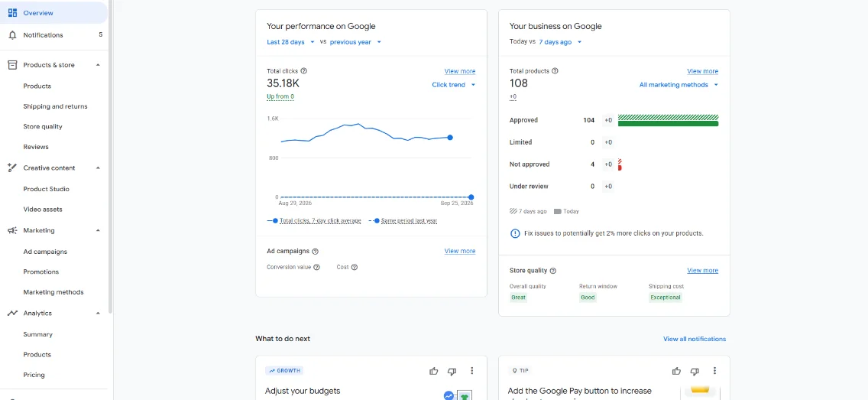Click help icon beside Cost
The image size is (868, 400).
pos(355,267)
